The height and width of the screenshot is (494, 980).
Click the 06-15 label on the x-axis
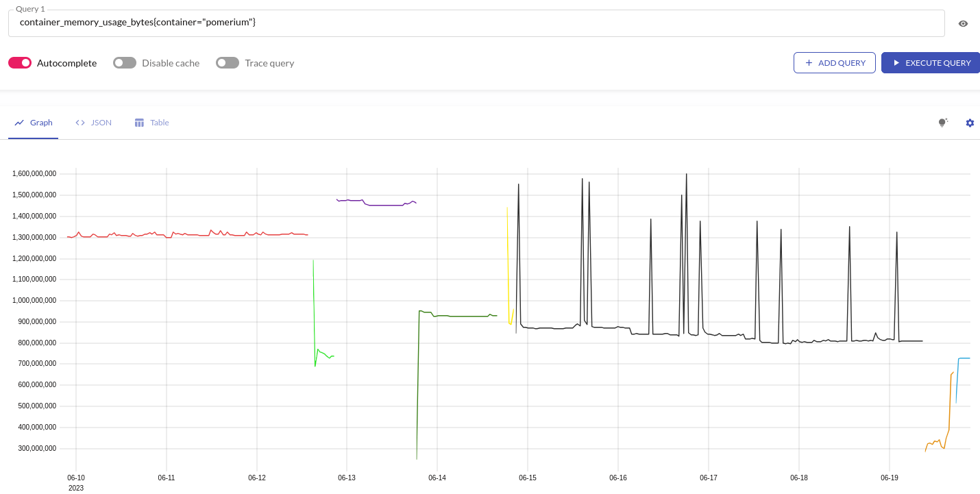[527, 478]
